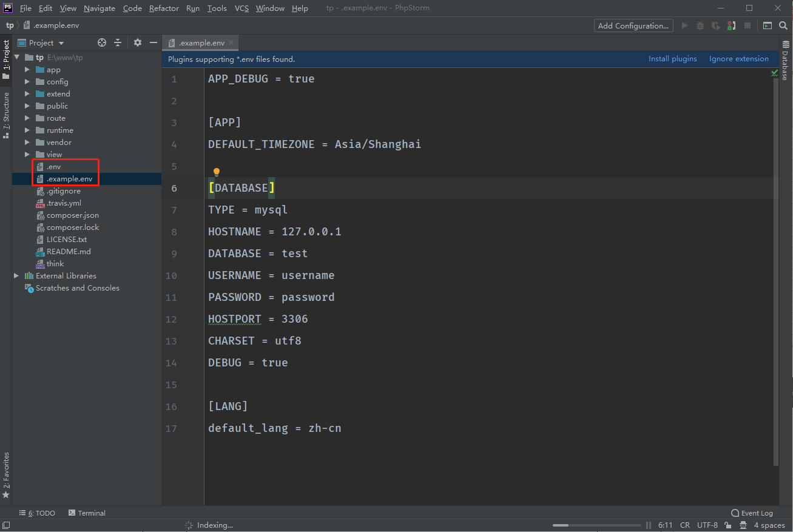Expand the config folder
The width and height of the screenshot is (793, 532).
pyautogui.click(x=27, y=82)
